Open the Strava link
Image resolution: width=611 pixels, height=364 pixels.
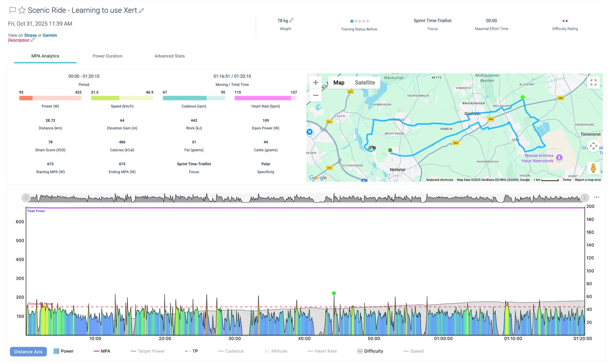coord(30,35)
